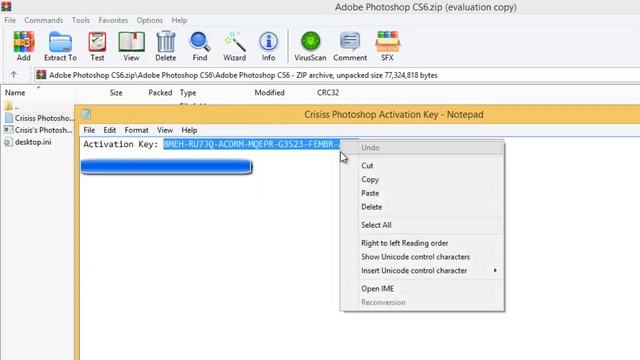
Task: Click the highlighted activation key text
Action: pos(252,144)
